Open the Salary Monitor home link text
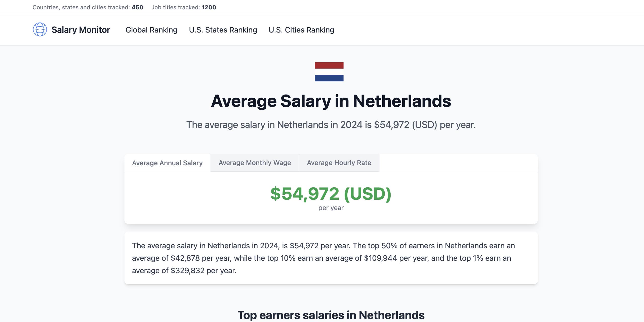 tap(81, 30)
